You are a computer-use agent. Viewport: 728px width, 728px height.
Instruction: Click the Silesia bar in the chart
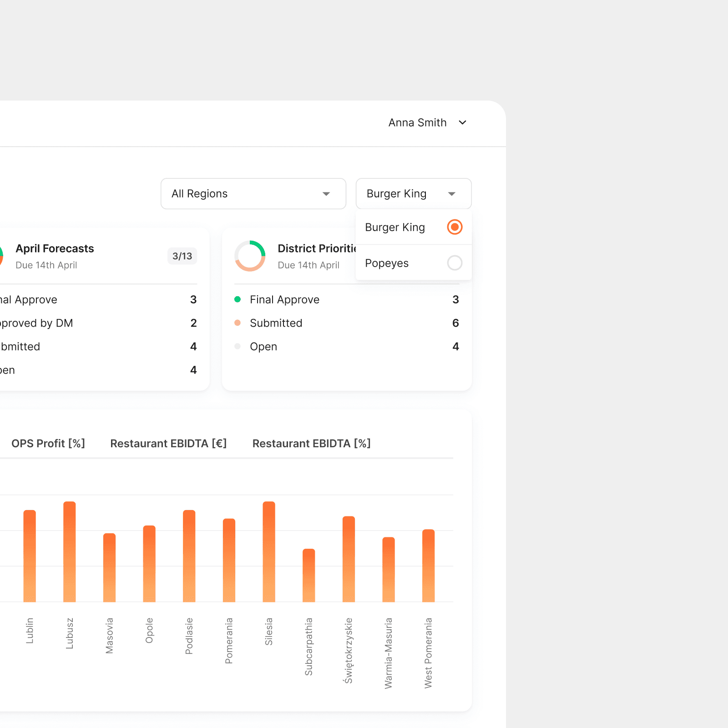269,551
